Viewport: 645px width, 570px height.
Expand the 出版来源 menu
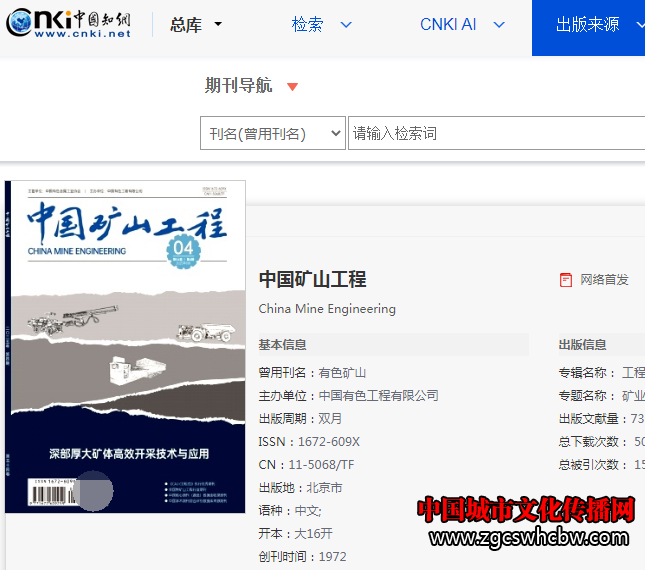[588, 25]
